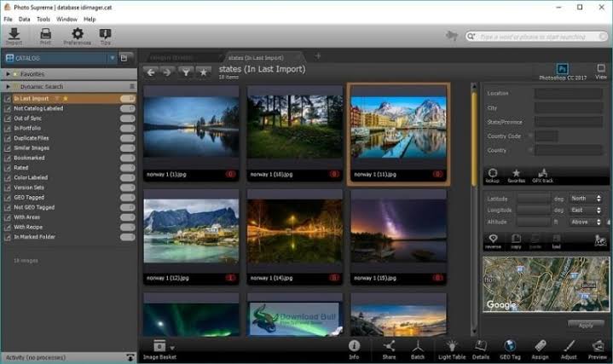The width and height of the screenshot is (613, 364).
Task: Select the Version Sets search item
Action: (29, 188)
